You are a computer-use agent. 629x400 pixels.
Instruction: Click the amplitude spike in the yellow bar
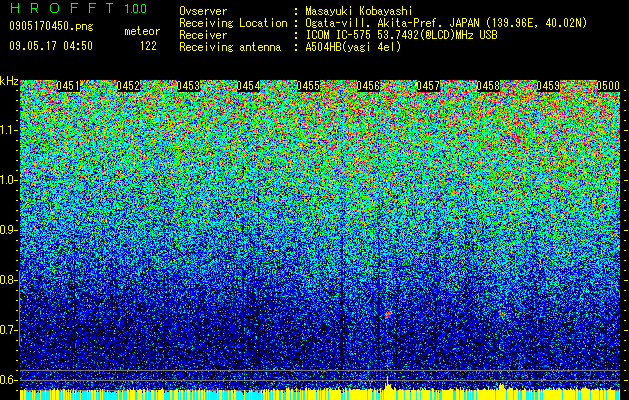coord(388,383)
